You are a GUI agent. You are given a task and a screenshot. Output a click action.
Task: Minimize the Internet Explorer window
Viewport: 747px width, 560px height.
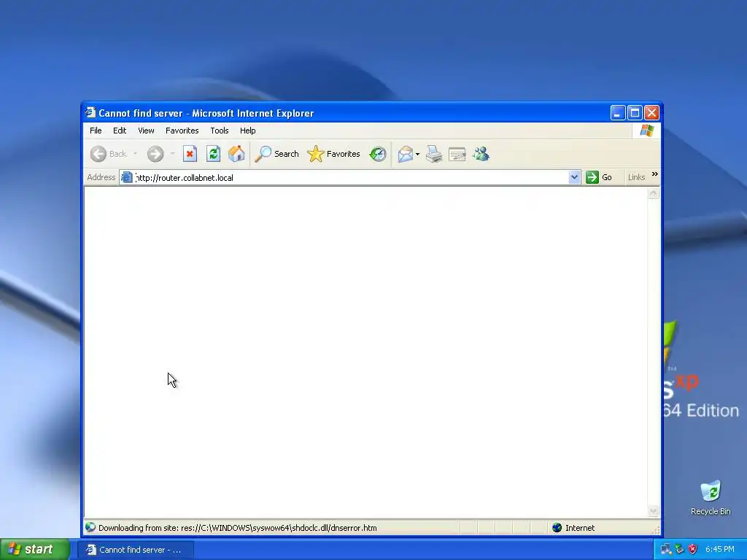tap(617, 113)
